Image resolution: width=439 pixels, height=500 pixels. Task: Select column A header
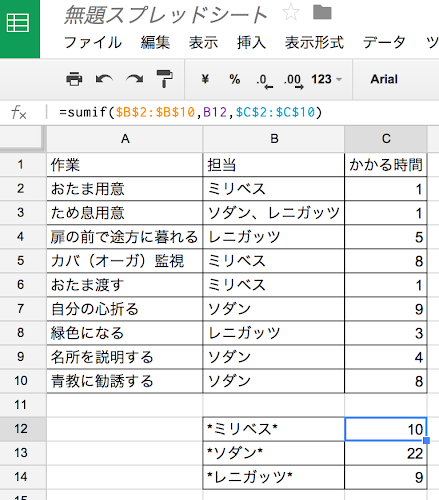[x=125, y=139]
